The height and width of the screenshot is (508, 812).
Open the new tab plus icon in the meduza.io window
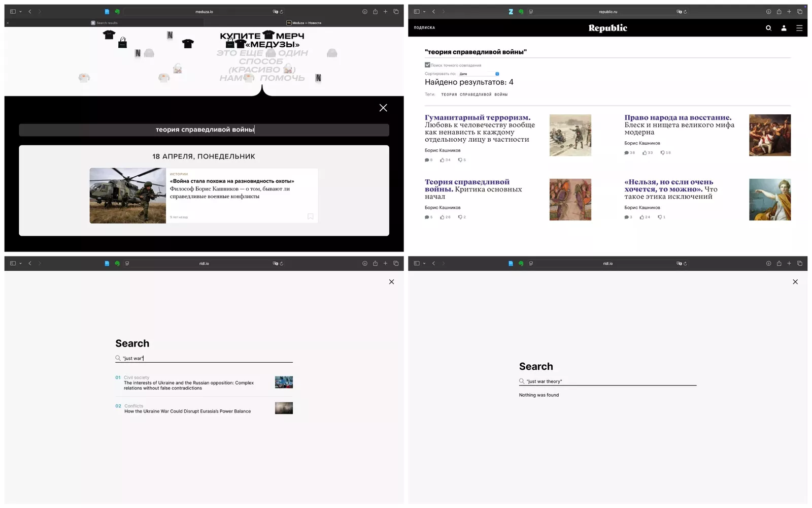[x=385, y=11]
